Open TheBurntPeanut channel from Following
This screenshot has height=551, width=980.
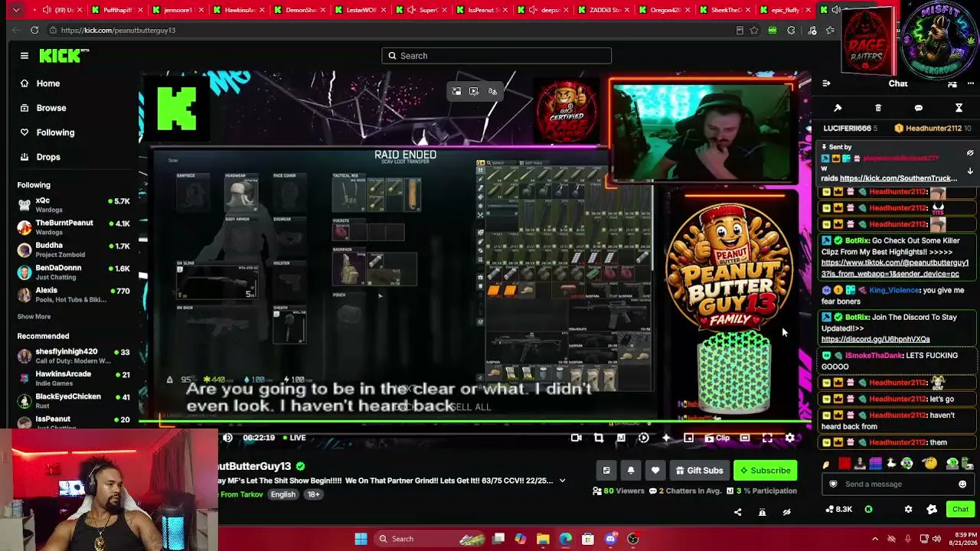tap(73, 227)
